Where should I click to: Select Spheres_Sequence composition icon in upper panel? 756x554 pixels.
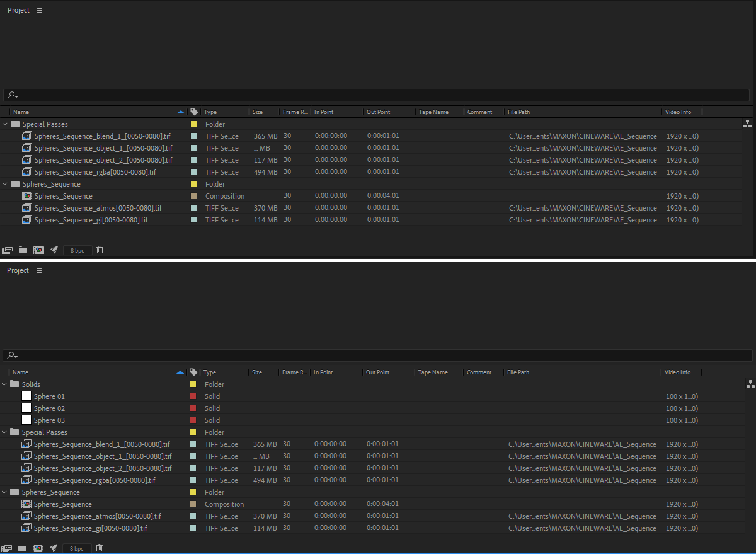pos(27,196)
